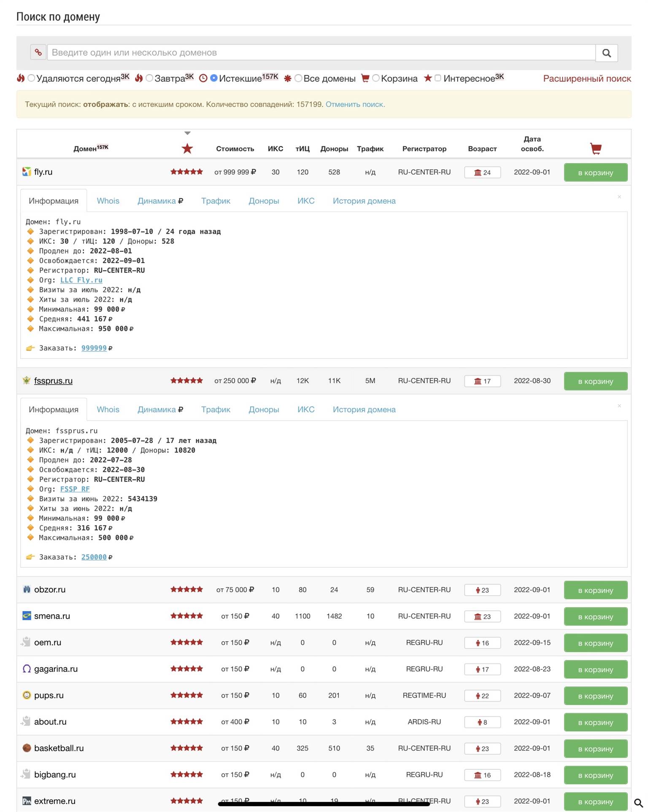Focus the domain search input field
The width and height of the screenshot is (648, 812).
tap(321, 53)
